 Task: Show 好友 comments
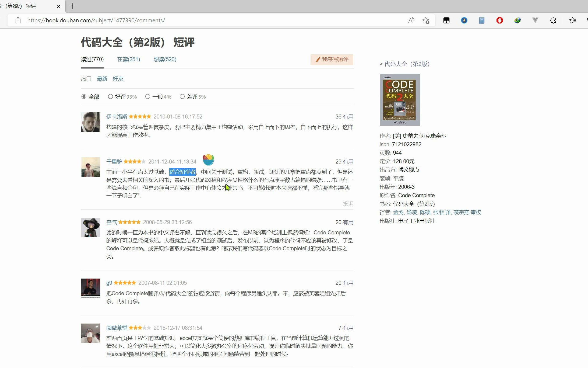pos(118,79)
